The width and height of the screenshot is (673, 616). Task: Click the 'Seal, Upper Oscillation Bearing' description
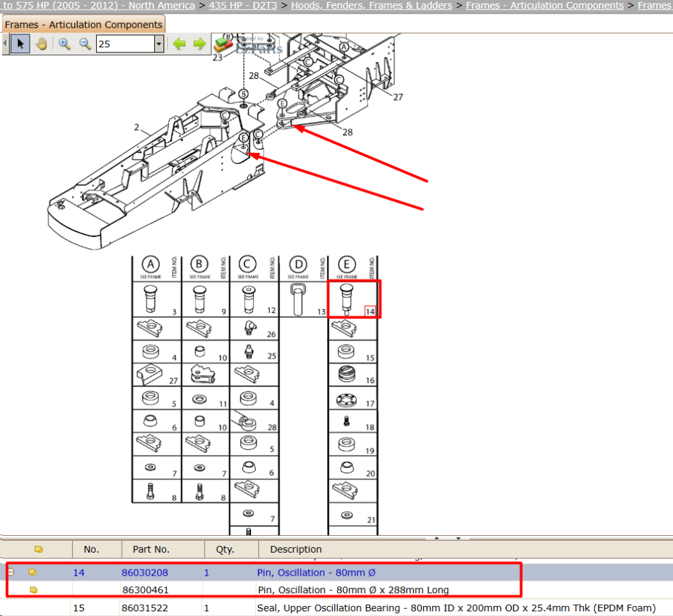[456, 608]
